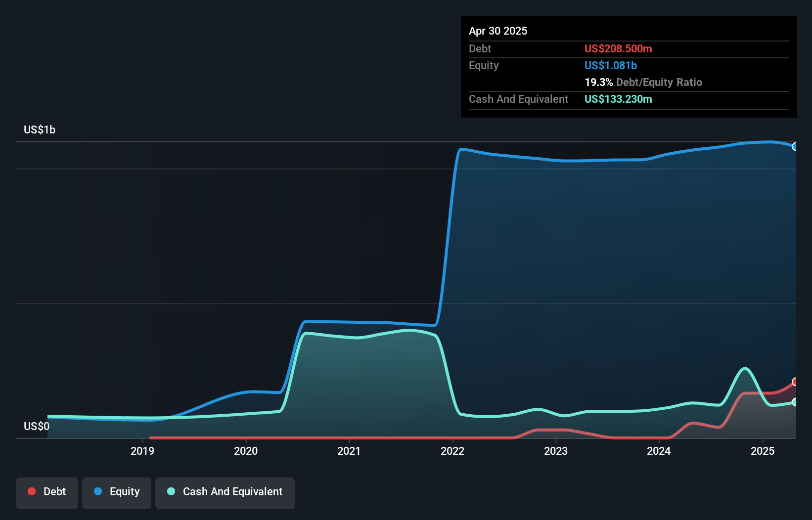Click the red Debt legend dot
The image size is (812, 520).
pos(32,491)
